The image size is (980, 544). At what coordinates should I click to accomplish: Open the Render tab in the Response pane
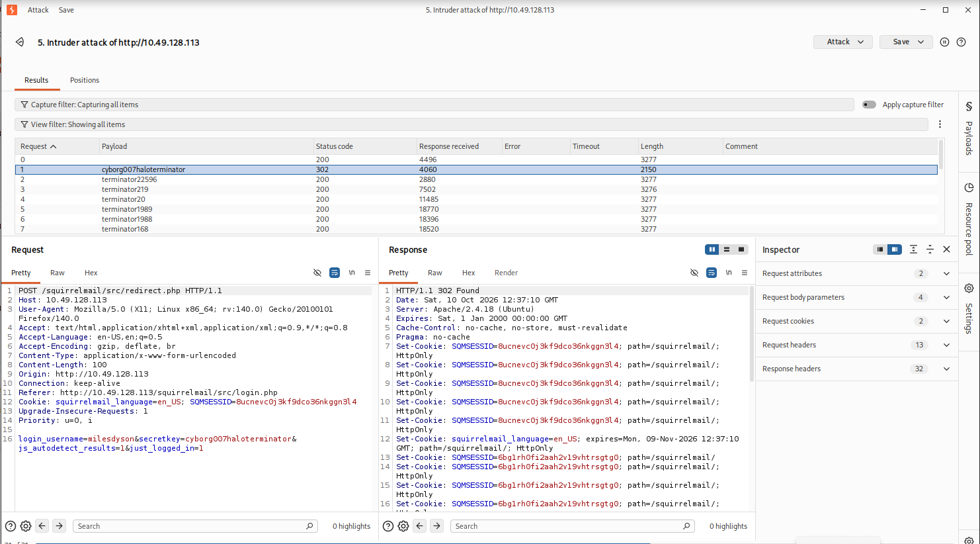[x=506, y=273]
